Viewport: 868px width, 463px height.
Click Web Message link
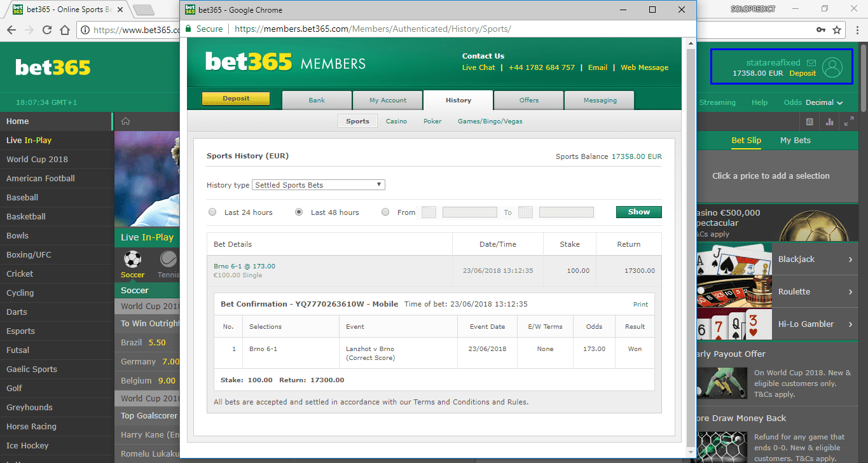644,67
